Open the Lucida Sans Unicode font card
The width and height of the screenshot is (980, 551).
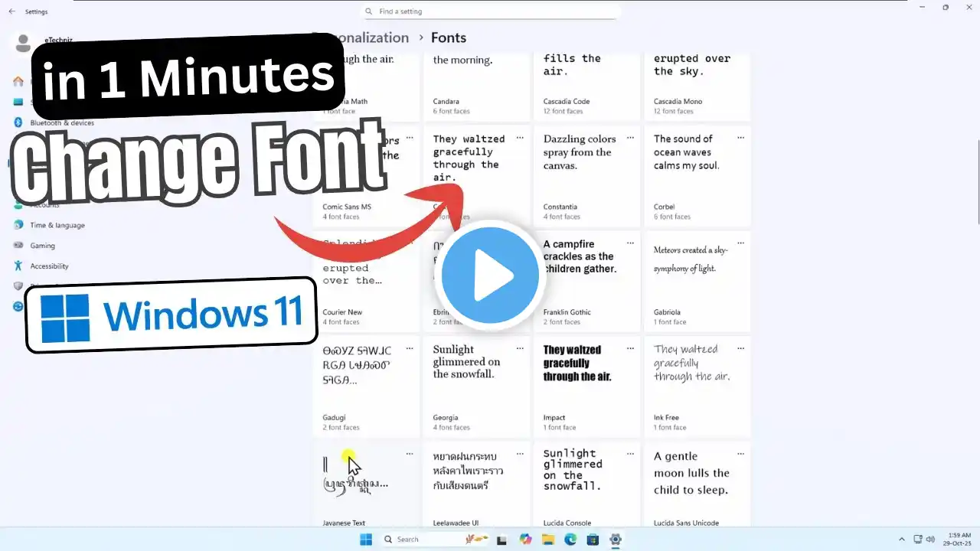tap(697, 485)
